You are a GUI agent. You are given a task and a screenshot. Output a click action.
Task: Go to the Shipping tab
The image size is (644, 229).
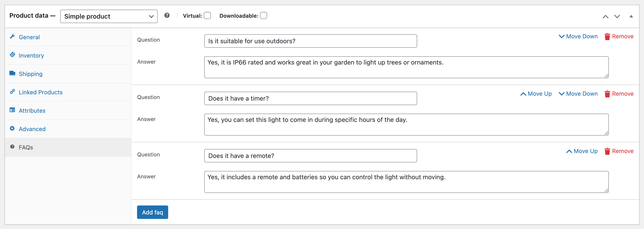click(68, 74)
